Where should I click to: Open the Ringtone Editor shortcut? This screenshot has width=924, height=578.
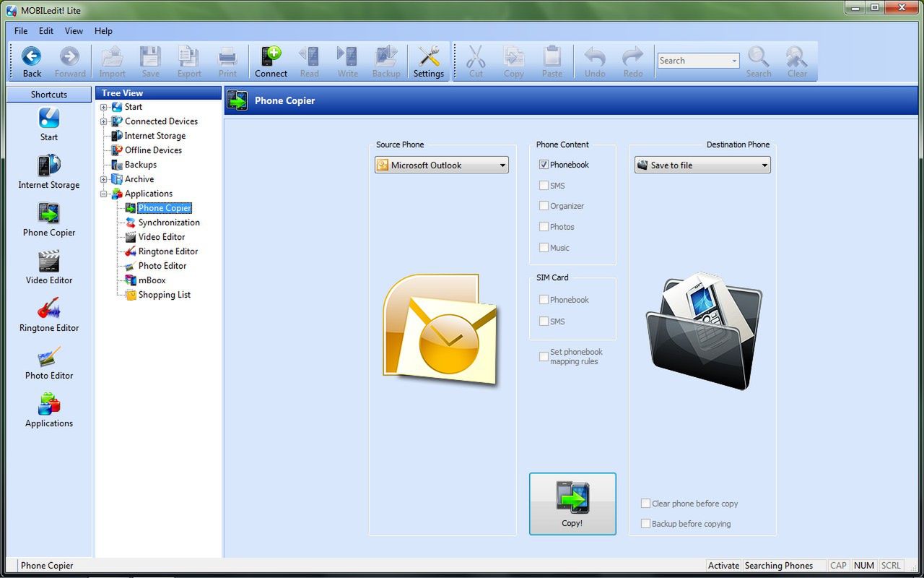(49, 315)
